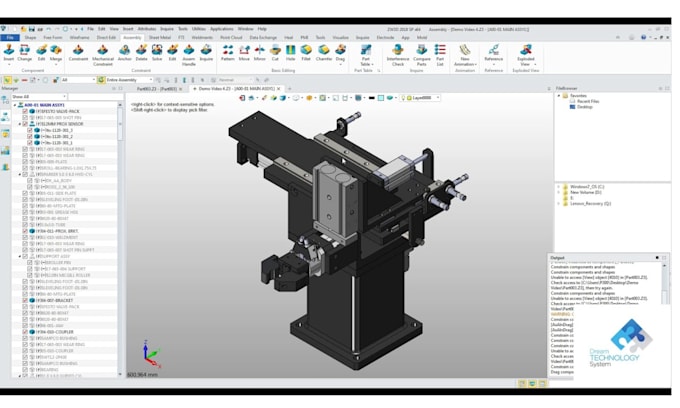
Task: Toggle the checkbox for Ni-1120-301_3
Action: (x=30, y=130)
